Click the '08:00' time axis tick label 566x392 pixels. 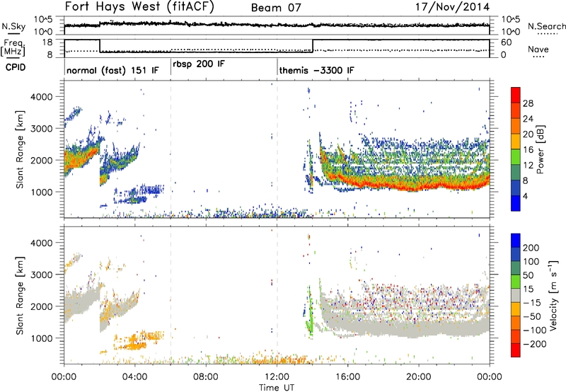point(206,377)
